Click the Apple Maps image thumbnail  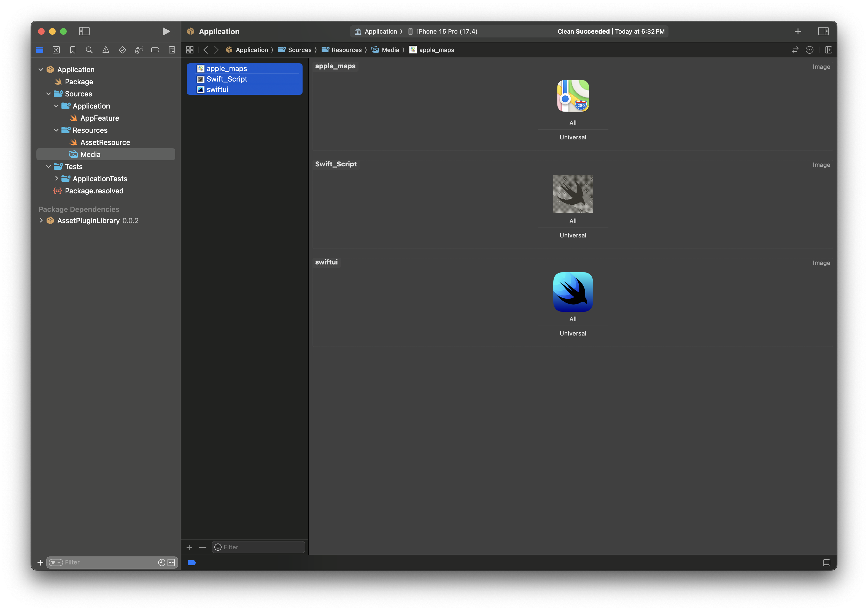(573, 96)
